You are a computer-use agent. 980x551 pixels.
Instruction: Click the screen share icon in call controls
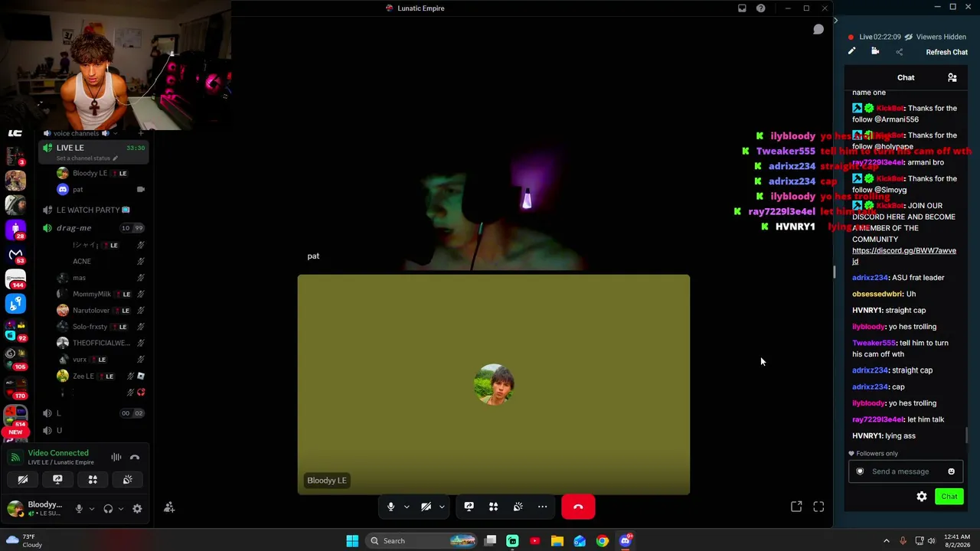point(469,507)
